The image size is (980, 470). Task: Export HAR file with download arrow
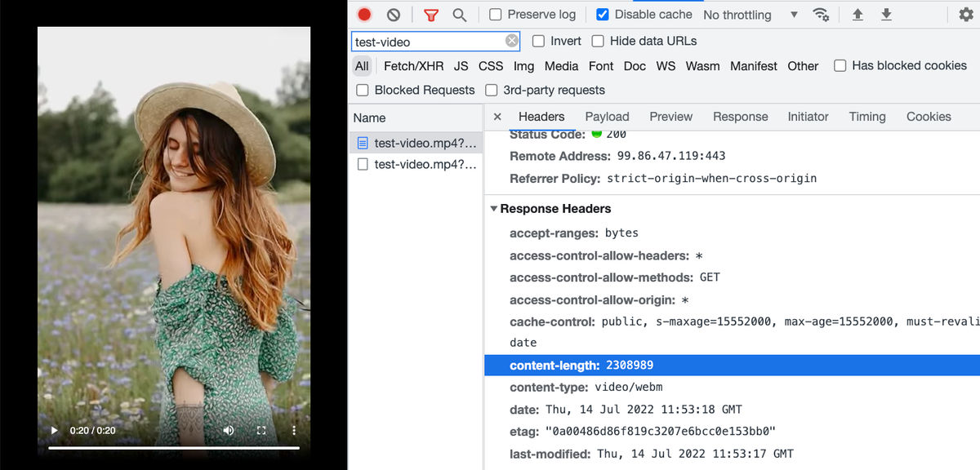(x=886, y=15)
